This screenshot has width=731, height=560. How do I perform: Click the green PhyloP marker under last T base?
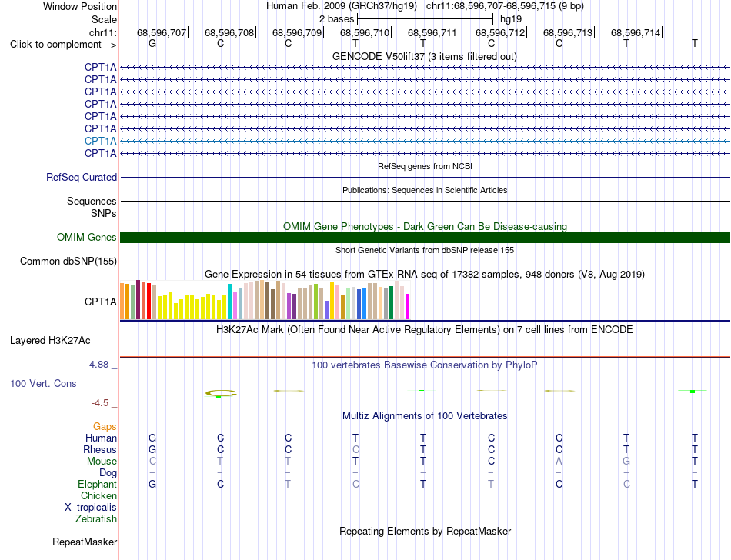693,392
